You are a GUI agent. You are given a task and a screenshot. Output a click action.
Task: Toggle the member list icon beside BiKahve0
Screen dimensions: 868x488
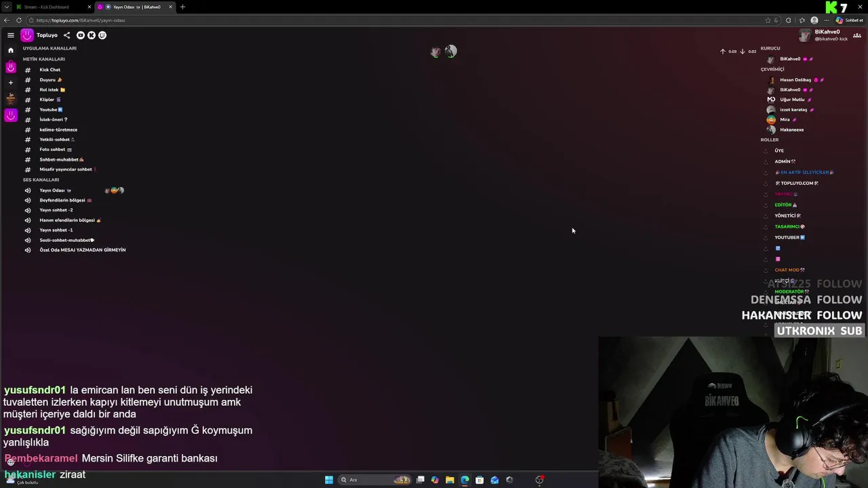pos(858,35)
